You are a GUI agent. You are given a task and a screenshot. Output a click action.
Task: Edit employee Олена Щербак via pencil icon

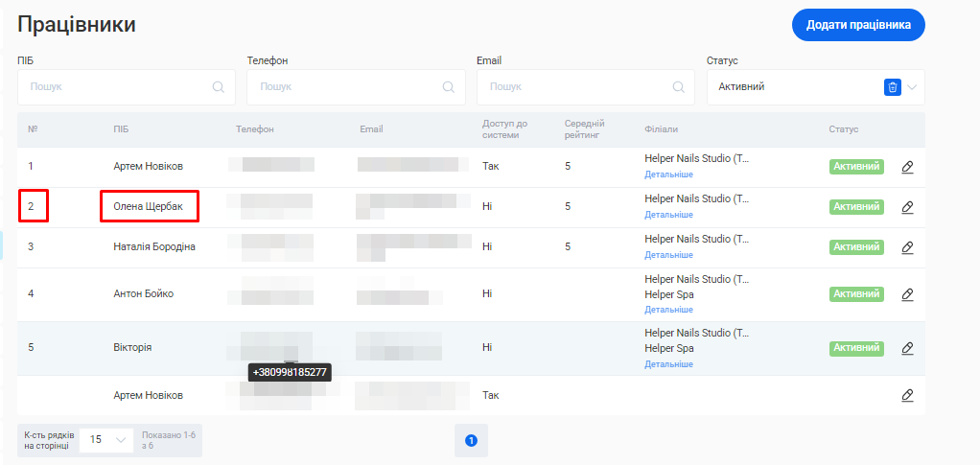907,207
